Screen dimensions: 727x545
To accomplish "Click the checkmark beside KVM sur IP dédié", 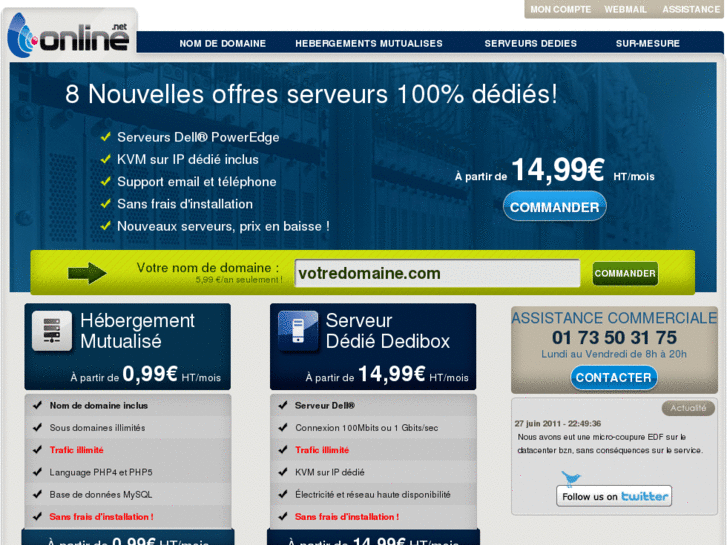I will point(283,472).
